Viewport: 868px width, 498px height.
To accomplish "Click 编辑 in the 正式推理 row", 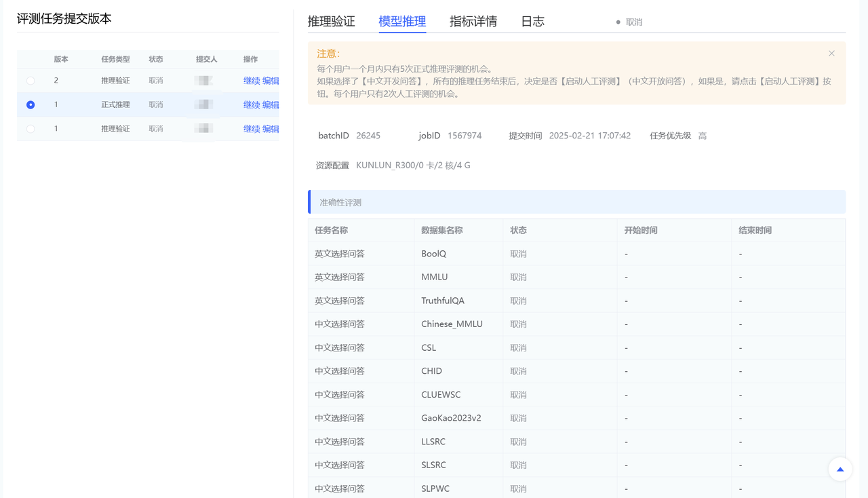I will pos(271,104).
